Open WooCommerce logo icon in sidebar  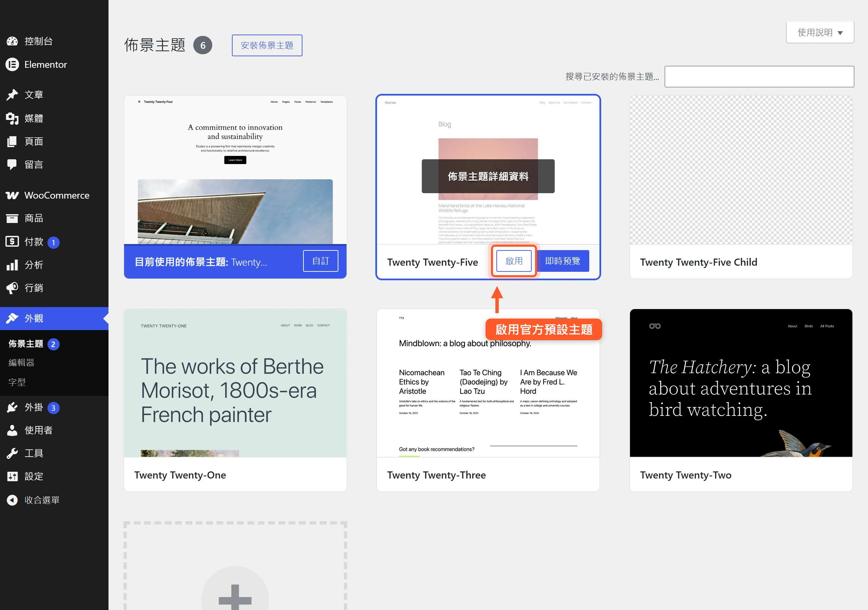(12, 196)
